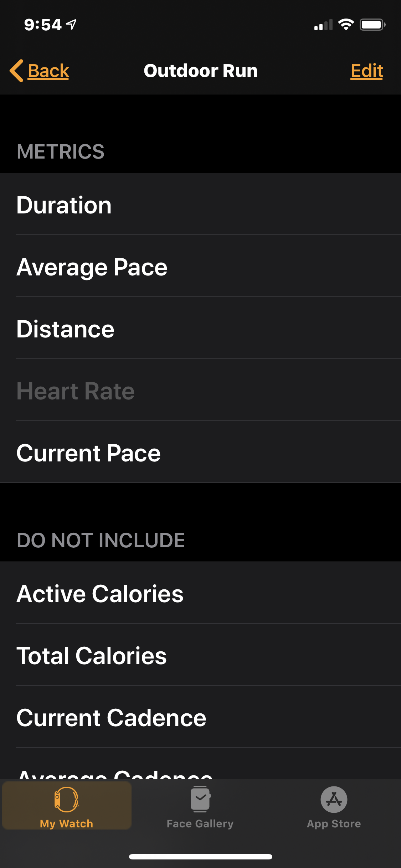Tap the dimmed Heart Rate row

tap(200, 391)
